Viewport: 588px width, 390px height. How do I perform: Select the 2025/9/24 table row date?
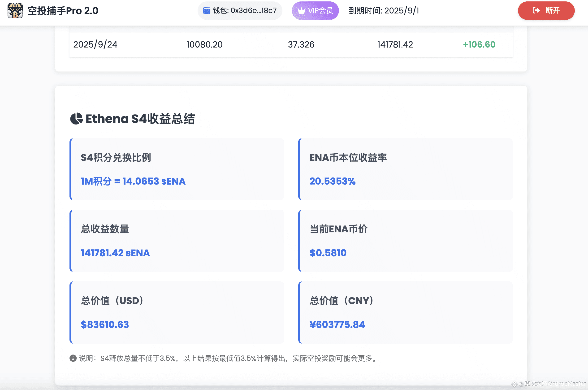tap(95, 44)
